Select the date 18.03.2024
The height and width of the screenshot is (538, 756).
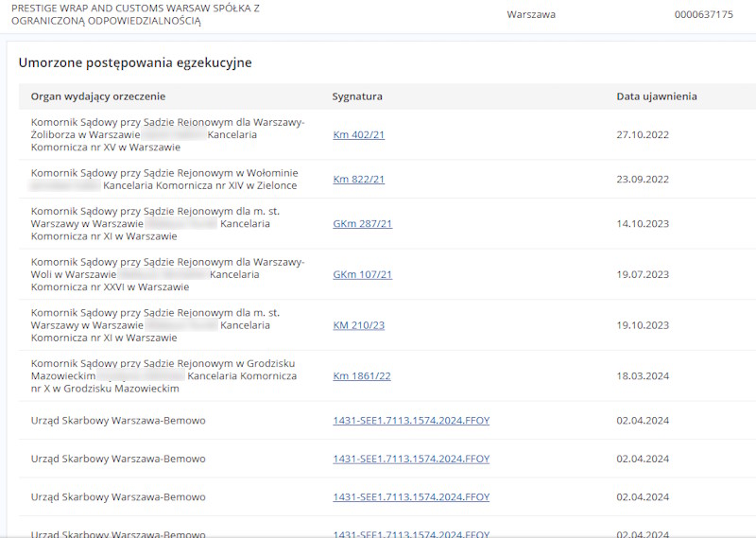[643, 376]
